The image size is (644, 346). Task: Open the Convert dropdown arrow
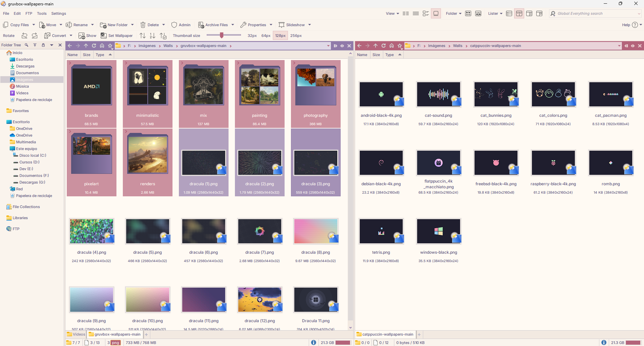pos(71,36)
